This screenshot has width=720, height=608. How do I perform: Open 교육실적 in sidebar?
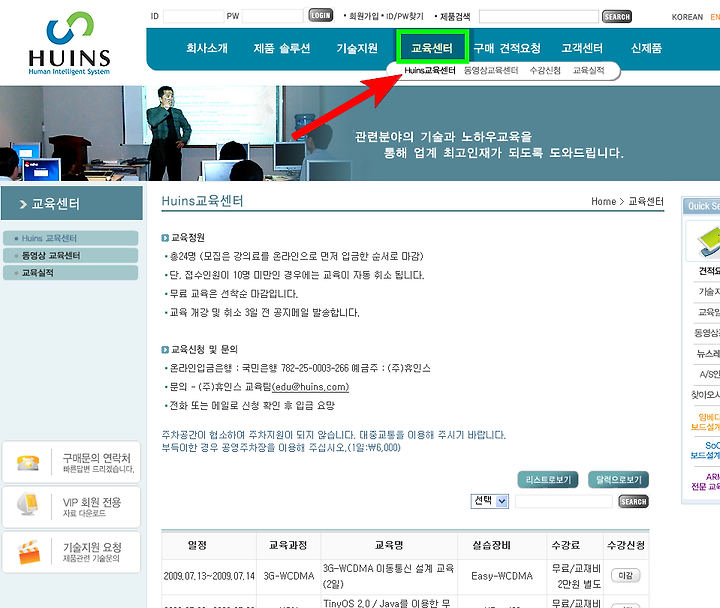tap(70, 273)
